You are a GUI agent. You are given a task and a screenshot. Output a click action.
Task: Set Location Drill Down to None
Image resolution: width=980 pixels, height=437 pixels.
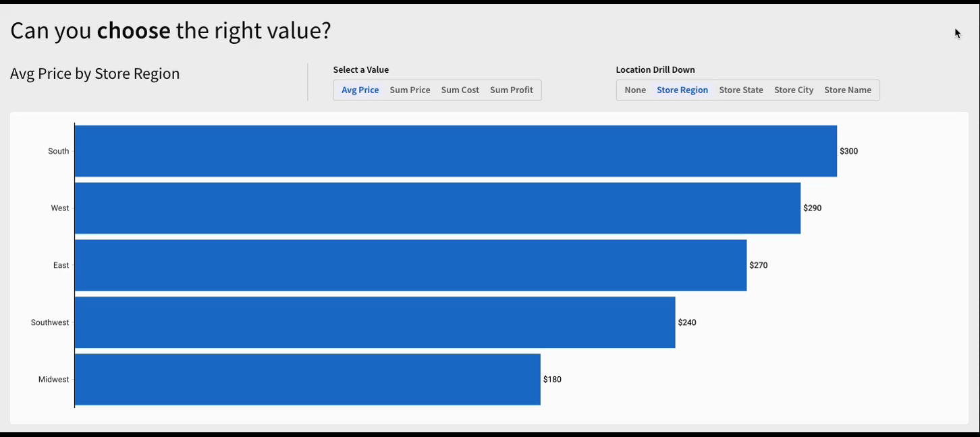point(635,90)
